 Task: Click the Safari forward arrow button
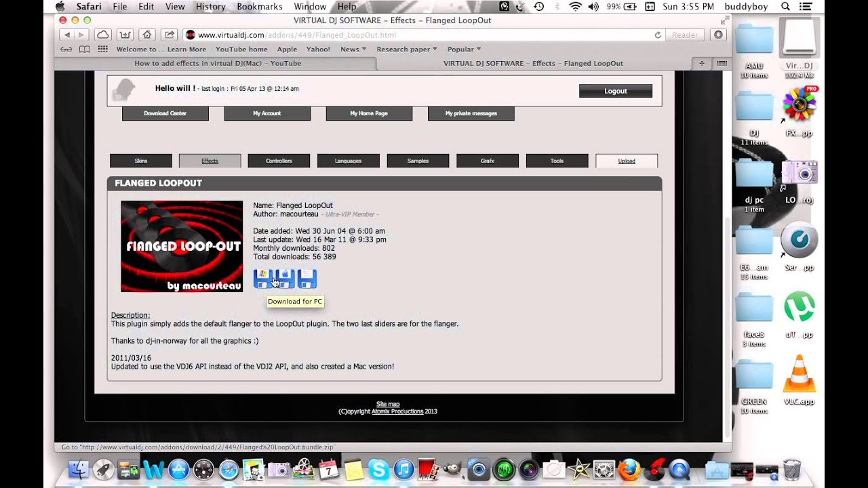(x=81, y=35)
